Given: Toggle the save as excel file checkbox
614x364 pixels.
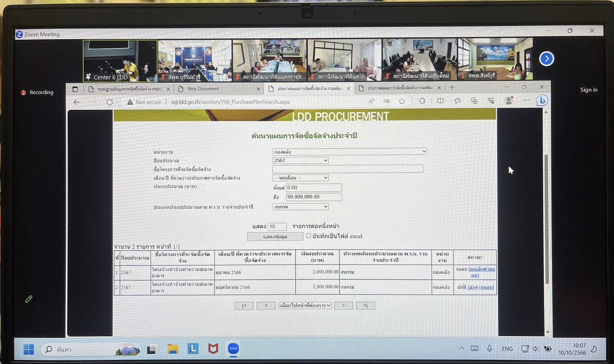Looking at the screenshot, I should click(308, 236).
